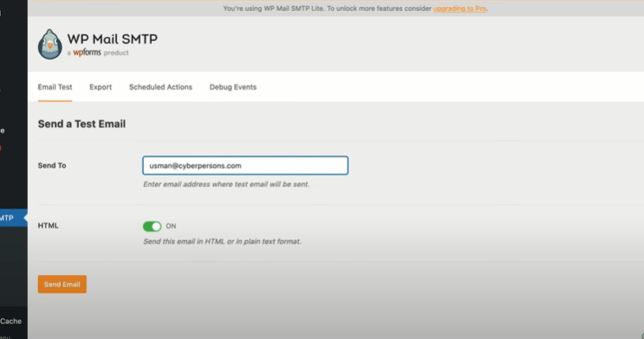
Task: Click the wpforms product text
Action: point(98,52)
